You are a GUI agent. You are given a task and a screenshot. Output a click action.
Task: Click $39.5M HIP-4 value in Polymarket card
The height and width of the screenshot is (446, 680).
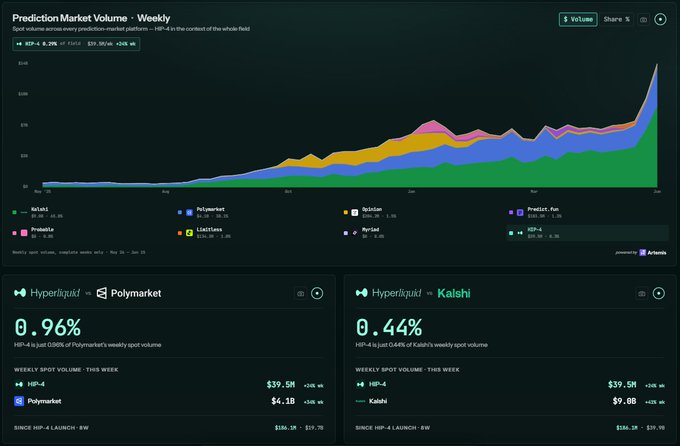(281, 384)
